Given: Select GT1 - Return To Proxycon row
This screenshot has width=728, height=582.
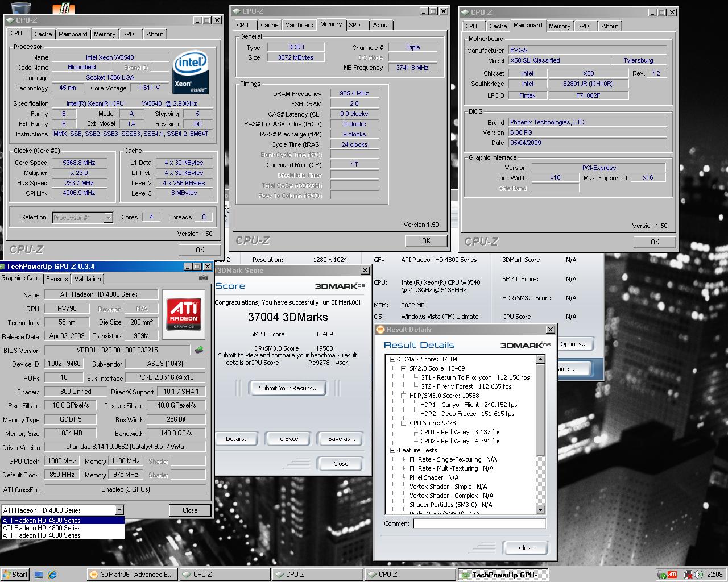Looking at the screenshot, I should coord(475,377).
